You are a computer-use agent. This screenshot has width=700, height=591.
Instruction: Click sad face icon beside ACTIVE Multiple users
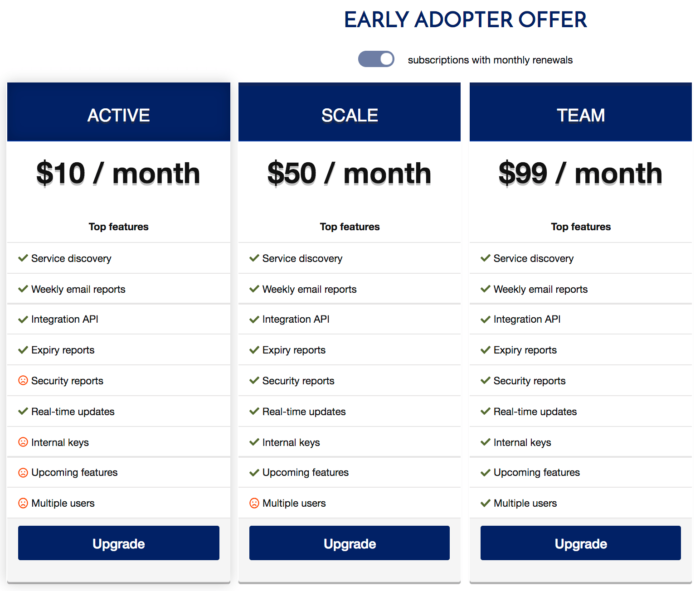(23, 503)
